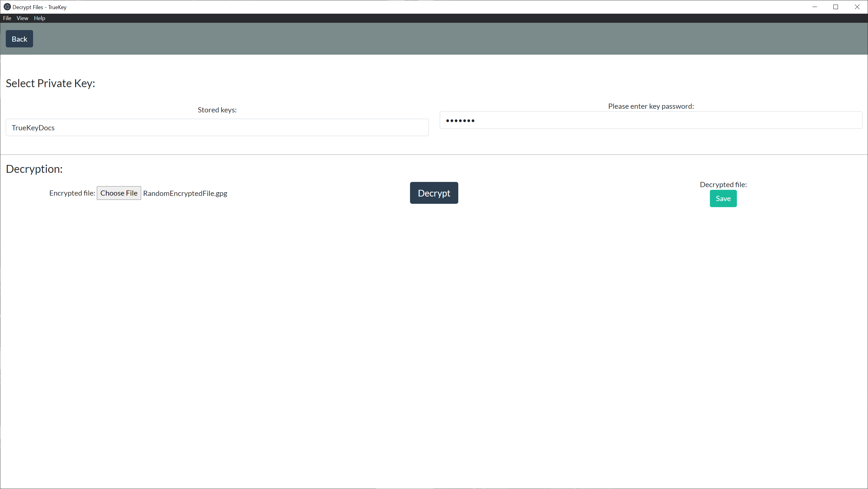
Task: Return to previous screen with Back
Action: pyautogui.click(x=19, y=39)
